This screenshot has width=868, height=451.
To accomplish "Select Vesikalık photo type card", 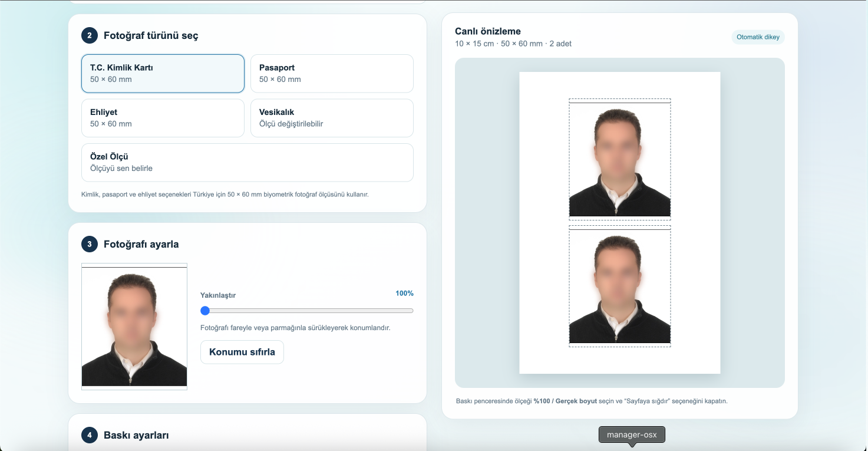I will 332,118.
